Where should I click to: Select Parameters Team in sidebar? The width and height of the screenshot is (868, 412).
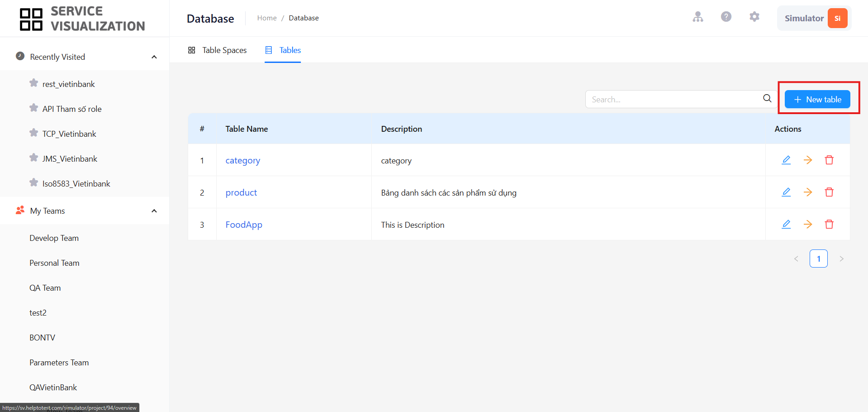pos(59,363)
